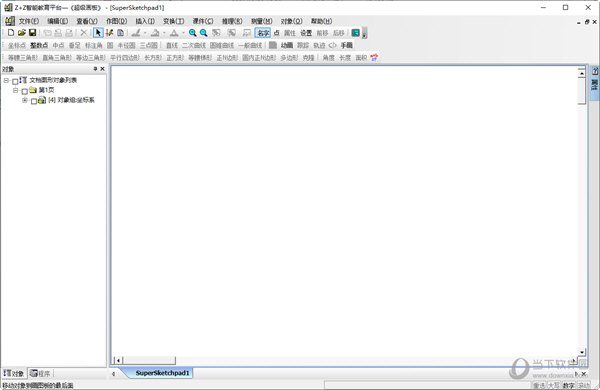Screen dimensions: 600x390
Task: Click the horizontal scrollbar thumb in canvas
Action: [x=149, y=360]
